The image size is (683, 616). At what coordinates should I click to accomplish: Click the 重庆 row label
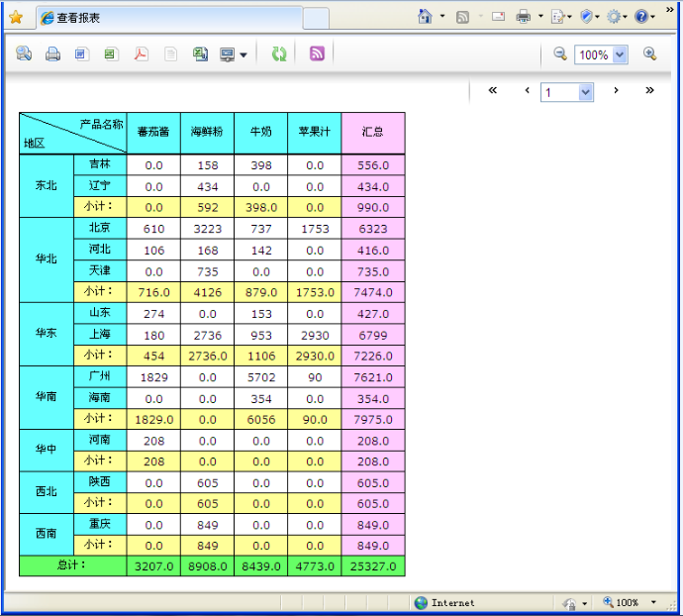pyautogui.click(x=100, y=524)
